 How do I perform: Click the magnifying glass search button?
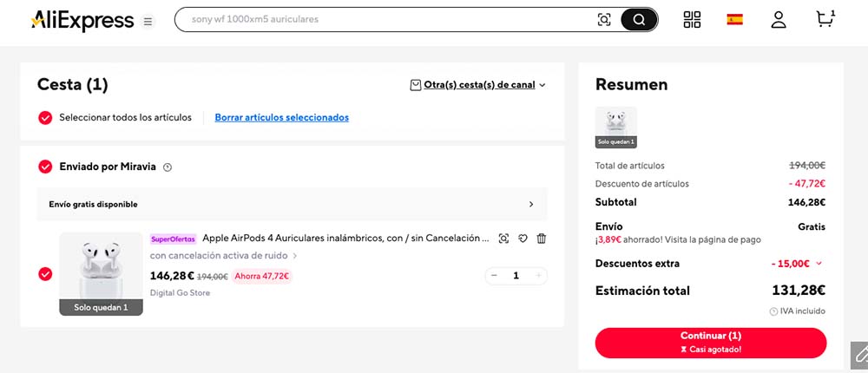[x=639, y=20]
